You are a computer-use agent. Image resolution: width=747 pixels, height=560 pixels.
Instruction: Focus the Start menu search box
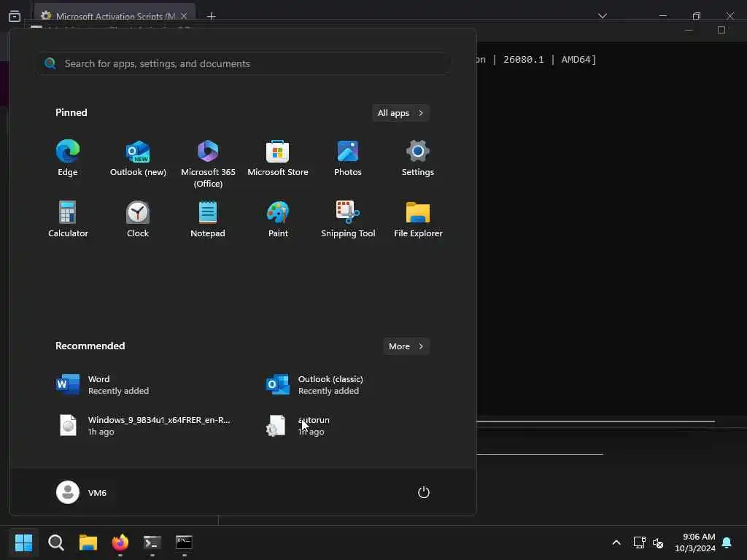coord(244,63)
